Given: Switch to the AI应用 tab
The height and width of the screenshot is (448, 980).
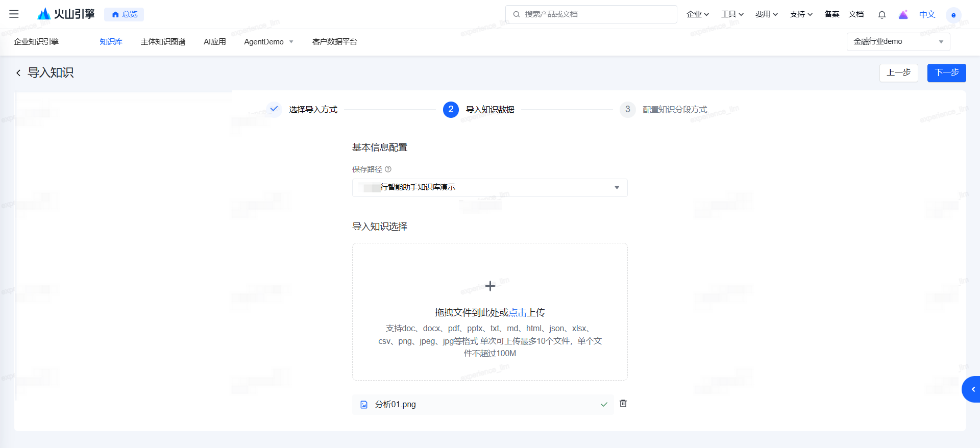Looking at the screenshot, I should tap(215, 42).
